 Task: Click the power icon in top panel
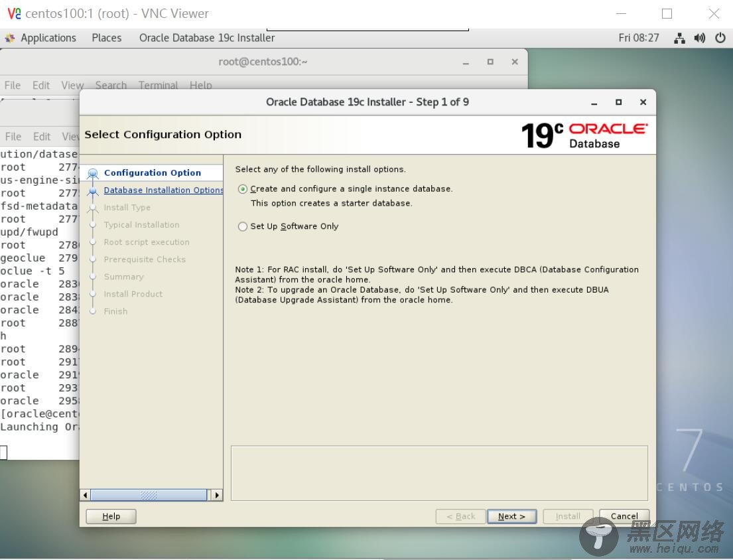pyautogui.click(x=720, y=38)
